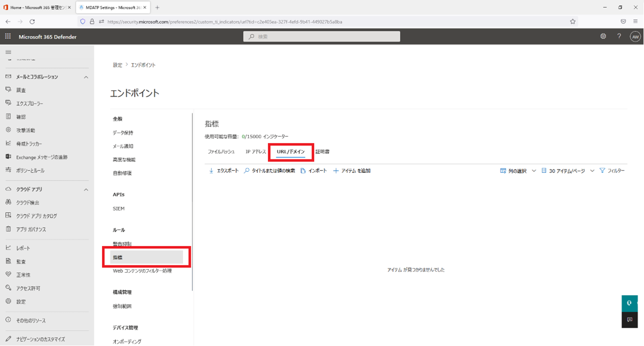Follow the エンドポイント breadcrumb link
The height and width of the screenshot is (346, 644).
pyautogui.click(x=143, y=65)
